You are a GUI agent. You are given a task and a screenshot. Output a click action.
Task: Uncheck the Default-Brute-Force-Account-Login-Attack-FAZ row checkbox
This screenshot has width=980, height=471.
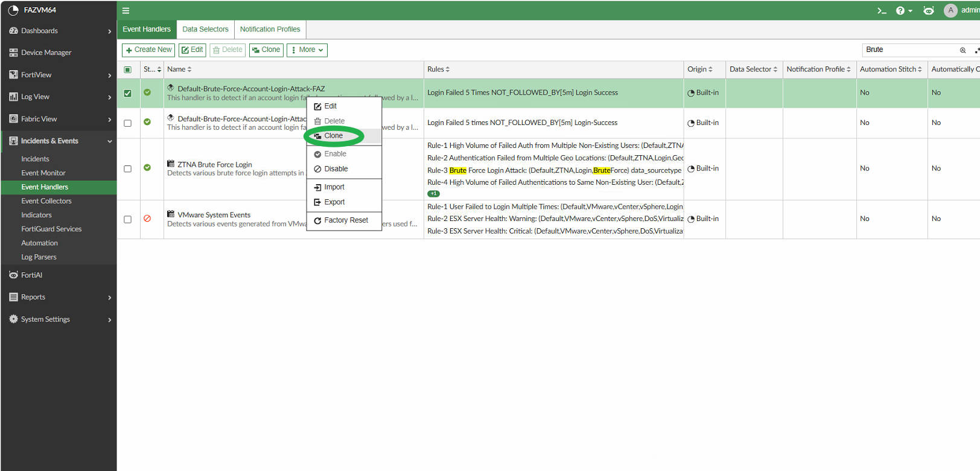click(x=127, y=93)
